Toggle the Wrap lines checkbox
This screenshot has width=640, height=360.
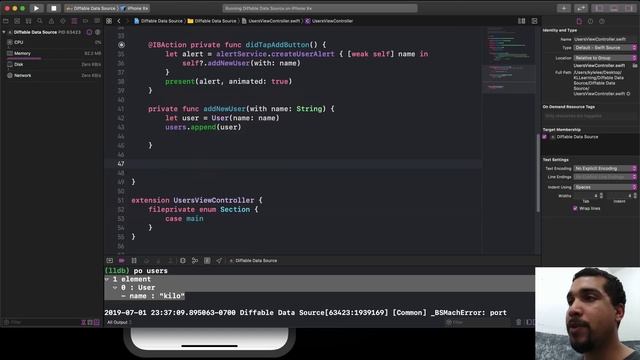click(575, 208)
